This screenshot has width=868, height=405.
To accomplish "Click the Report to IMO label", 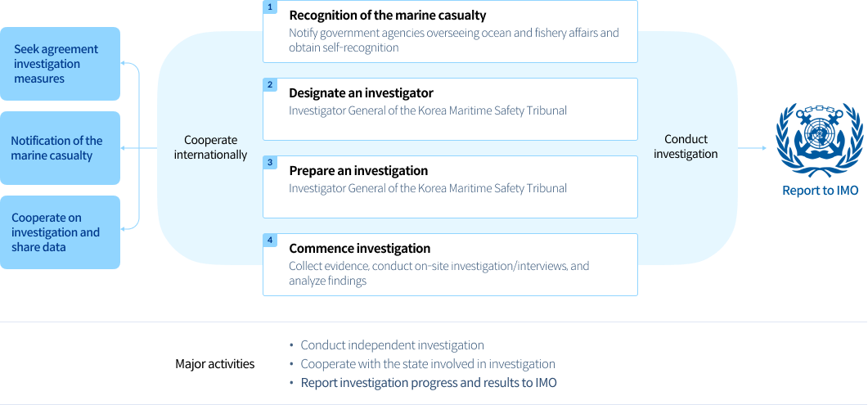I will tap(819, 191).
